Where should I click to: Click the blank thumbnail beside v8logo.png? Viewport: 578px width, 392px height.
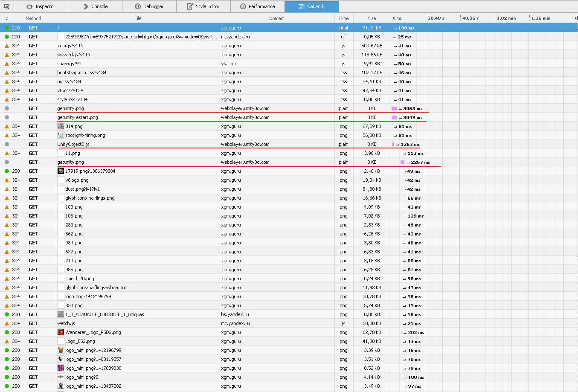coord(61,180)
